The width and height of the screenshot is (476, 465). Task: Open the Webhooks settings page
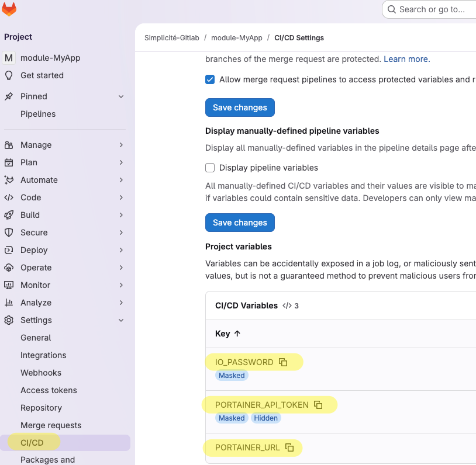[41, 373]
